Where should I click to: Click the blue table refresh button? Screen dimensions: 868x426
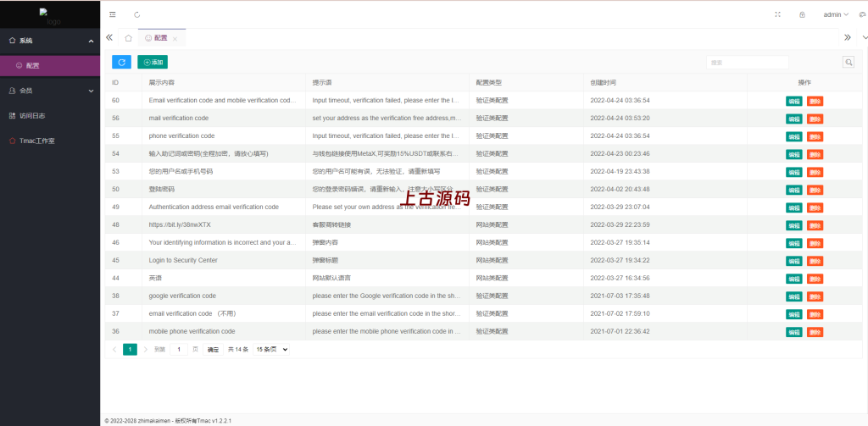[x=121, y=62]
